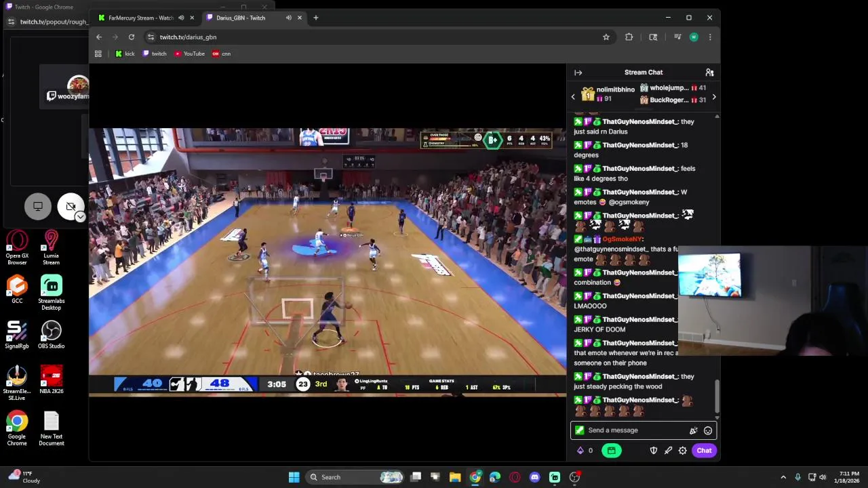Open SignalRgb desktop shortcut
This screenshot has width=868, height=488.
coord(17,335)
